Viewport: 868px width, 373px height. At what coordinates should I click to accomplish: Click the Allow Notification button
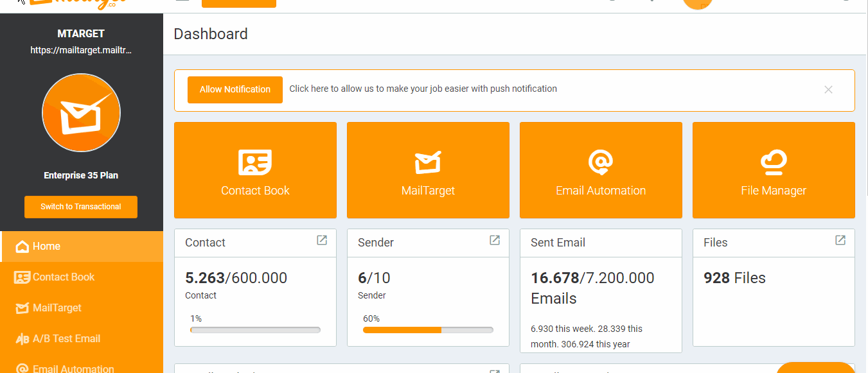click(x=235, y=89)
